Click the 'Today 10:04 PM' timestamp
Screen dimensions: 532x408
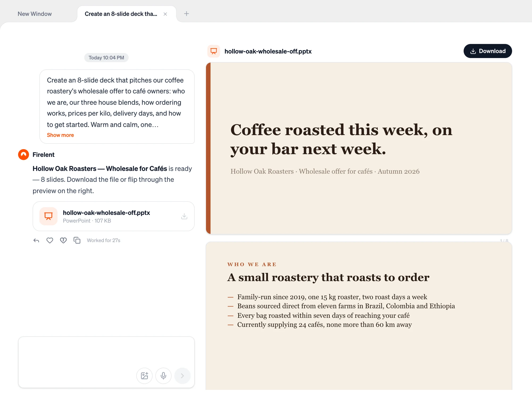click(106, 58)
